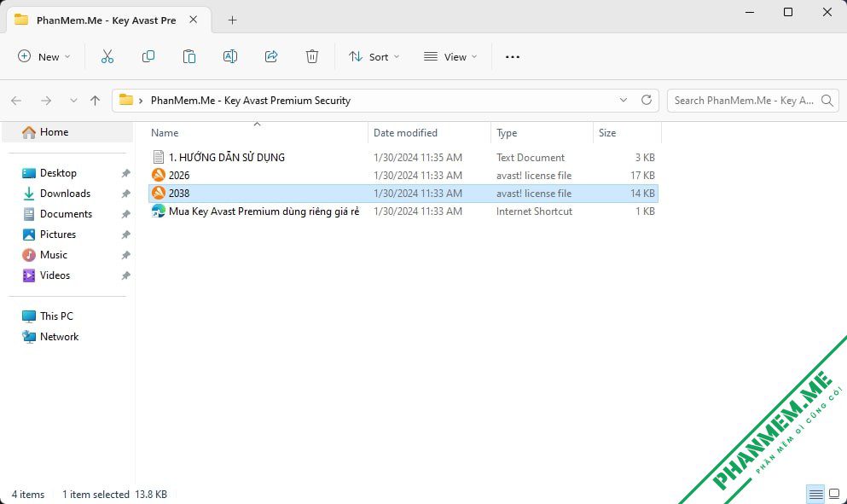
Task: Select file named 2038
Action: pos(179,193)
